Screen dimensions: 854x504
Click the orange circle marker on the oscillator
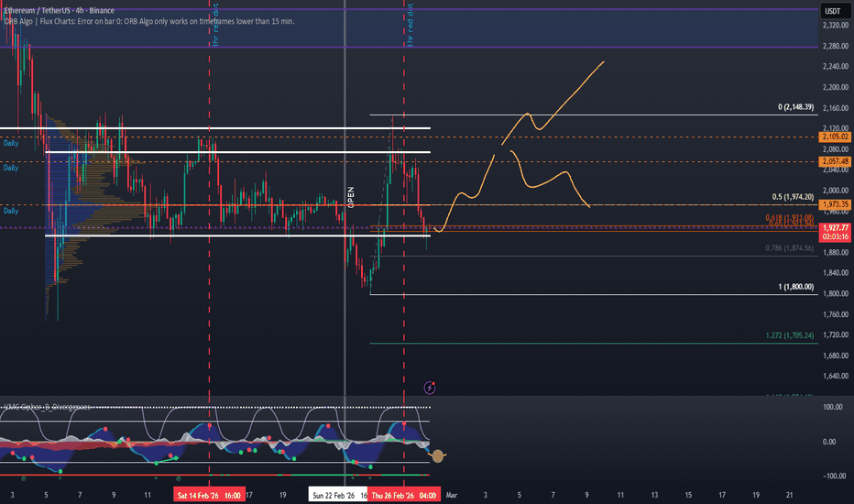[x=438, y=455]
